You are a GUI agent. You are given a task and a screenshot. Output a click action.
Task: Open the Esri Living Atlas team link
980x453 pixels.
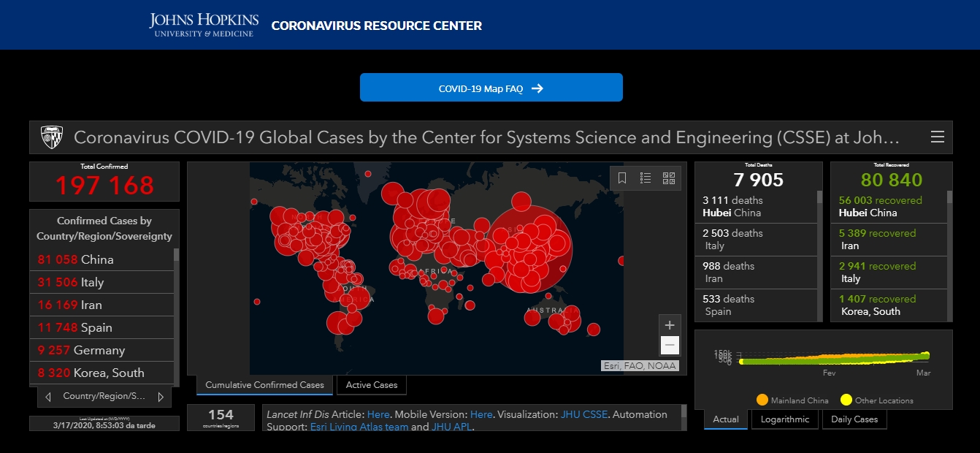[359, 427]
